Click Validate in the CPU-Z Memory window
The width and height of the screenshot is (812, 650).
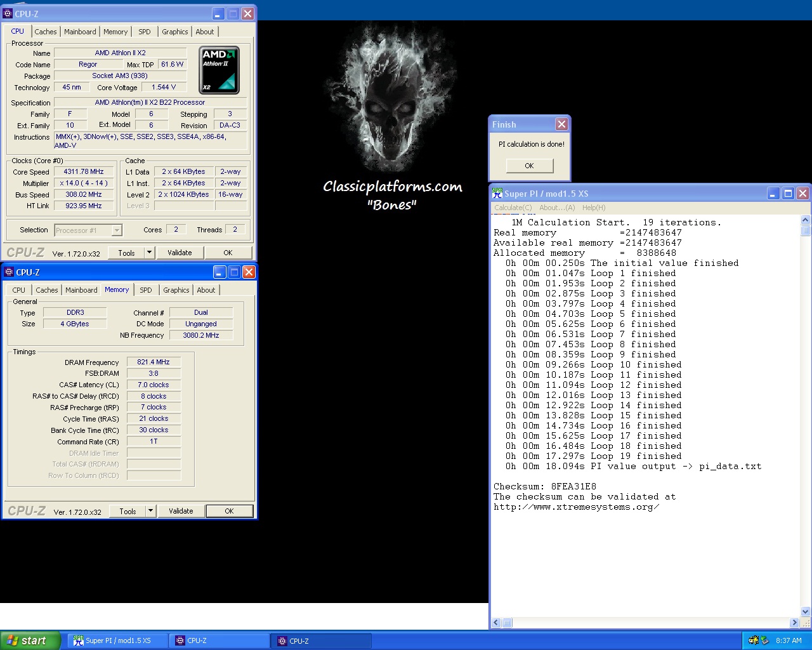pyautogui.click(x=181, y=511)
